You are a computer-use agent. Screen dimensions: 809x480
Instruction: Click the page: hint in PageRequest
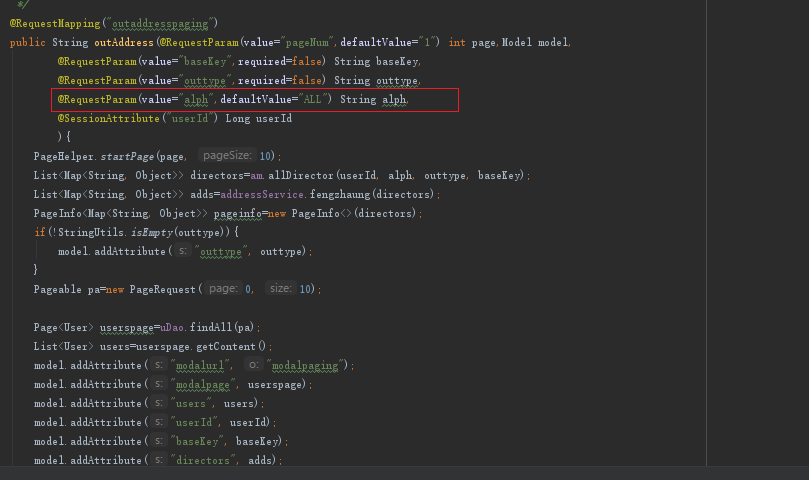click(223, 289)
